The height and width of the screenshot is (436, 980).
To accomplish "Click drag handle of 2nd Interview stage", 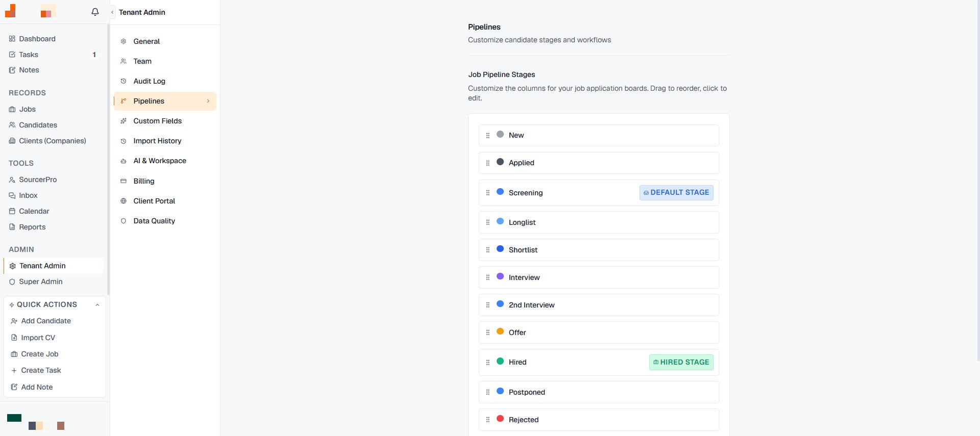I will 488,305.
